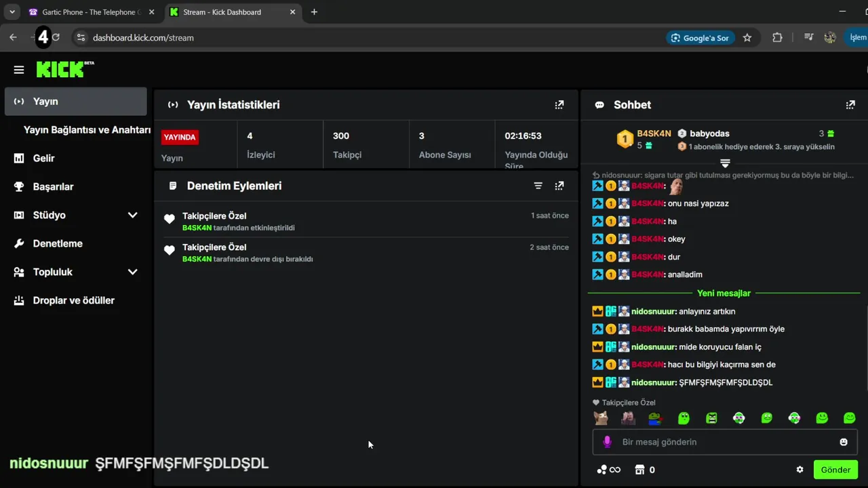
Task: Click the address bar URL
Action: click(143, 38)
